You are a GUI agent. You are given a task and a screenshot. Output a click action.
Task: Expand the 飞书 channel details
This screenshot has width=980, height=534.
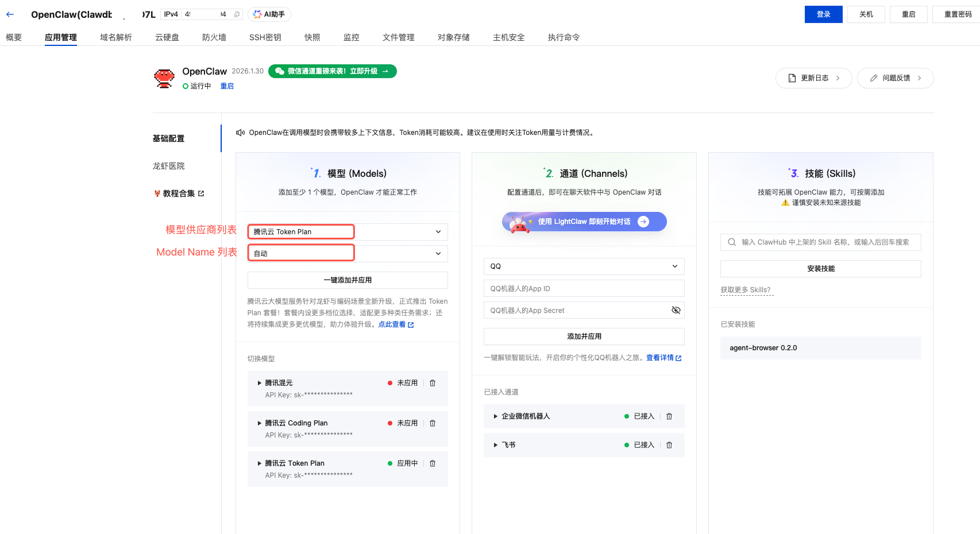(x=496, y=445)
